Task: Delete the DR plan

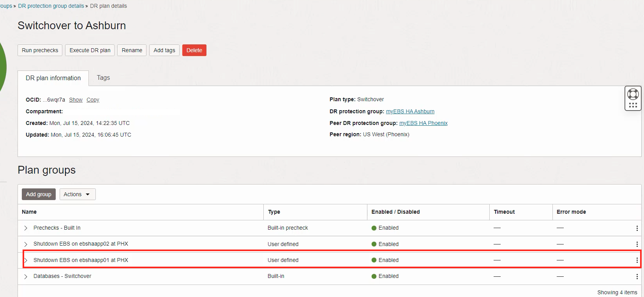Action: pyautogui.click(x=194, y=50)
